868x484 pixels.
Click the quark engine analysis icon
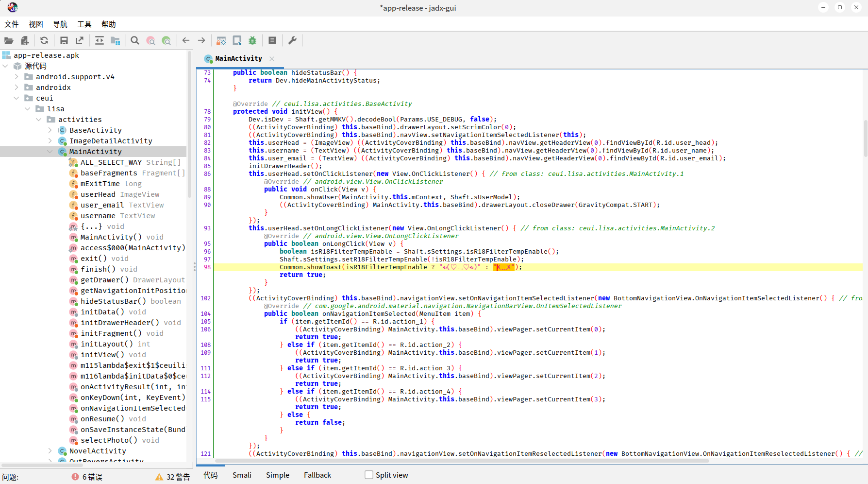[237, 41]
